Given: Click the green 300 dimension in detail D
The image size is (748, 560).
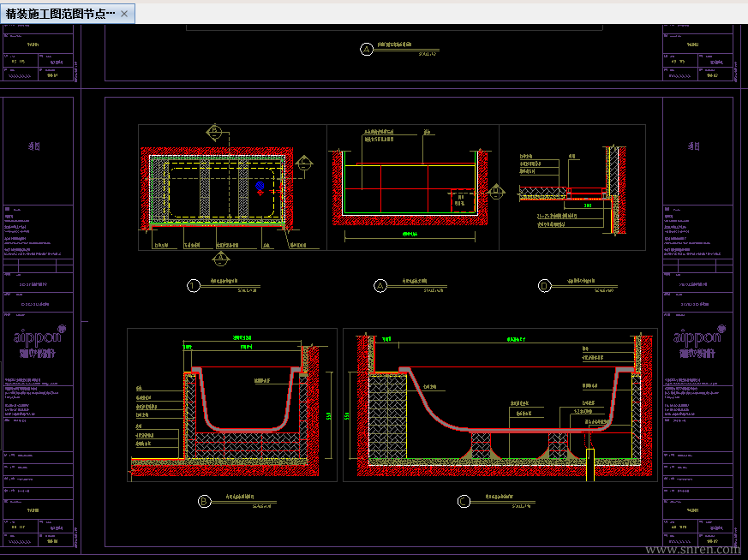Looking at the screenshot, I should click(588, 206).
